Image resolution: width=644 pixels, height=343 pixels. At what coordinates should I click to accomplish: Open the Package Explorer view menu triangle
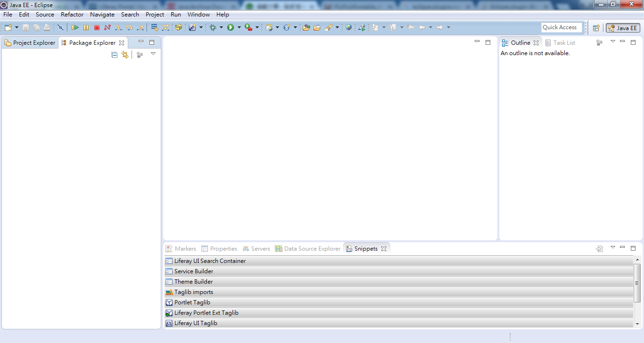[x=153, y=54]
